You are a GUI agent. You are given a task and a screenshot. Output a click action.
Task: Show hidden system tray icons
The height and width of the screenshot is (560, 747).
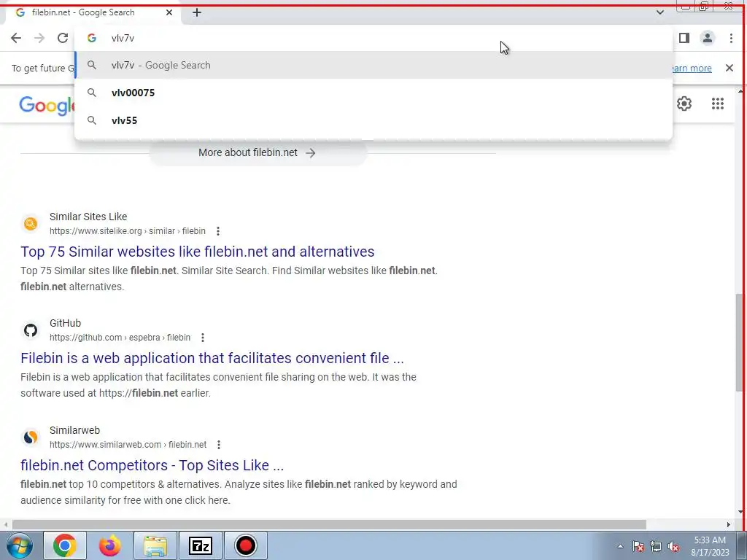click(620, 547)
